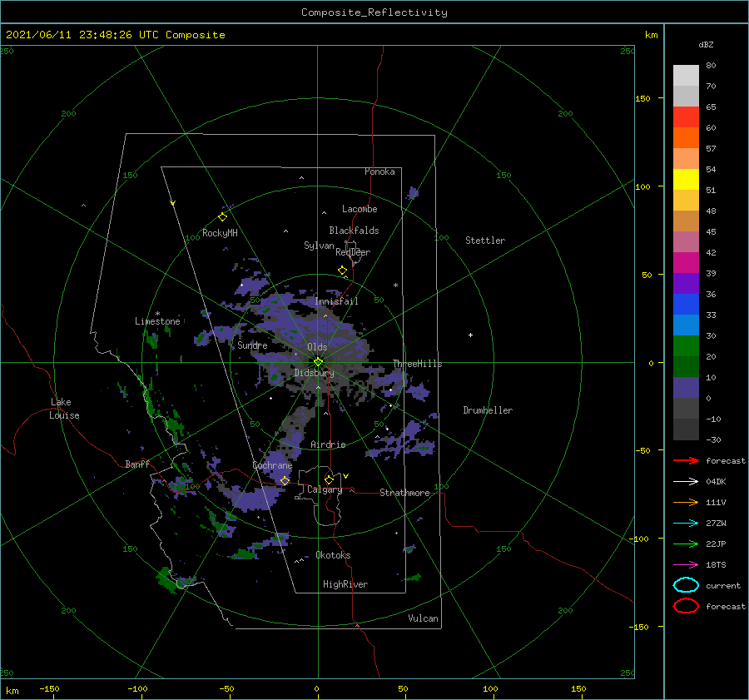
Task: Pick the yellow swatch between 54 and 51
Action: tap(686, 180)
